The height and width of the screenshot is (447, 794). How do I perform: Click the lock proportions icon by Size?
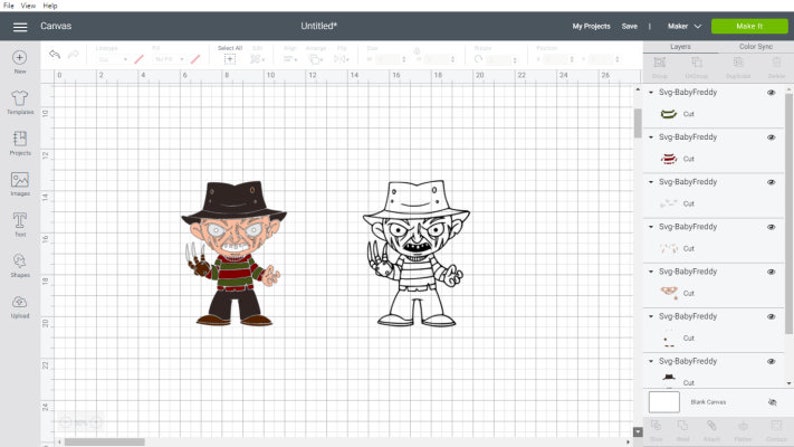click(417, 51)
